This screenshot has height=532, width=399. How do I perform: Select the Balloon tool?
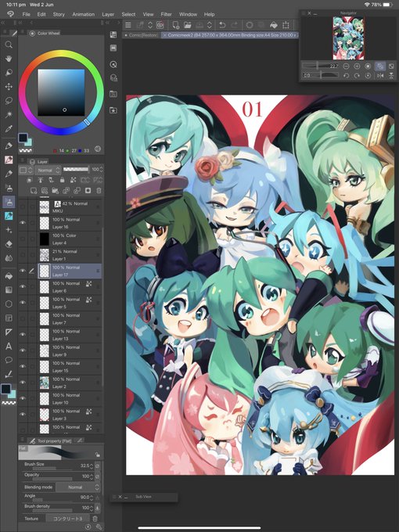click(9, 360)
